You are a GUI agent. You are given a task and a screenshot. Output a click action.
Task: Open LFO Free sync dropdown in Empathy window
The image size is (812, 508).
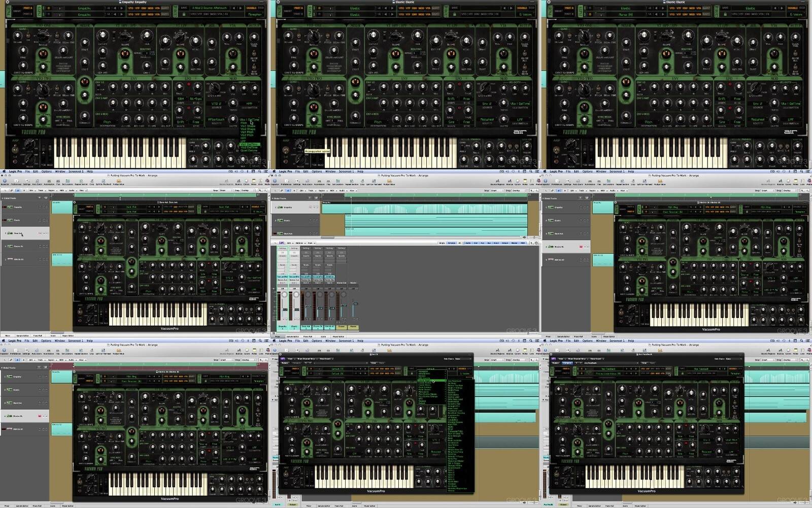[x=196, y=122]
